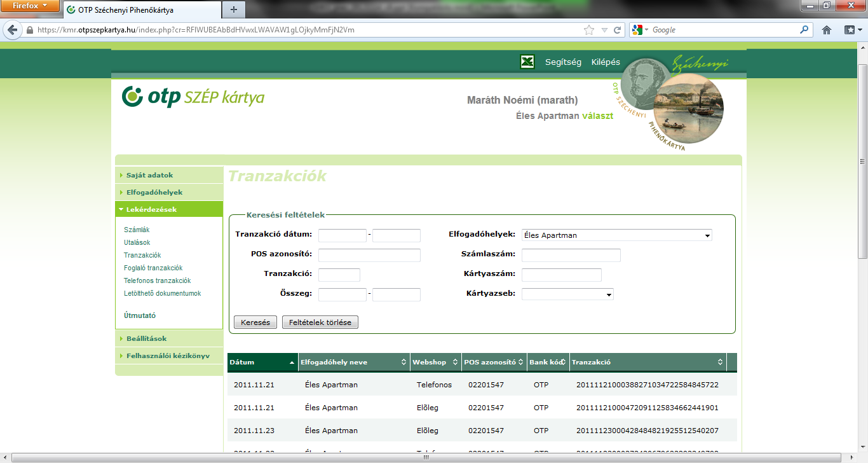This screenshot has width=868, height=463.
Task: Click the Keresés search button
Action: pos(255,322)
